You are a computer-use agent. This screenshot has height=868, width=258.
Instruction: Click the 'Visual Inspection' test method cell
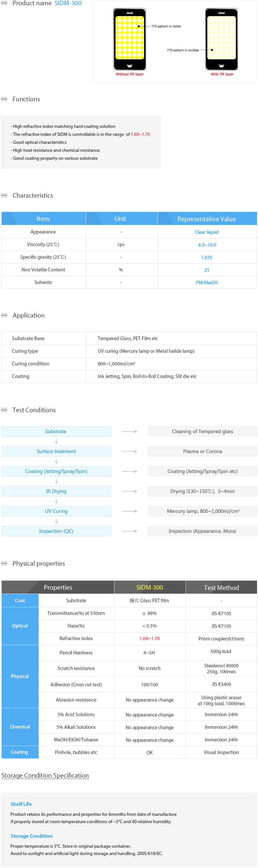[x=221, y=752]
